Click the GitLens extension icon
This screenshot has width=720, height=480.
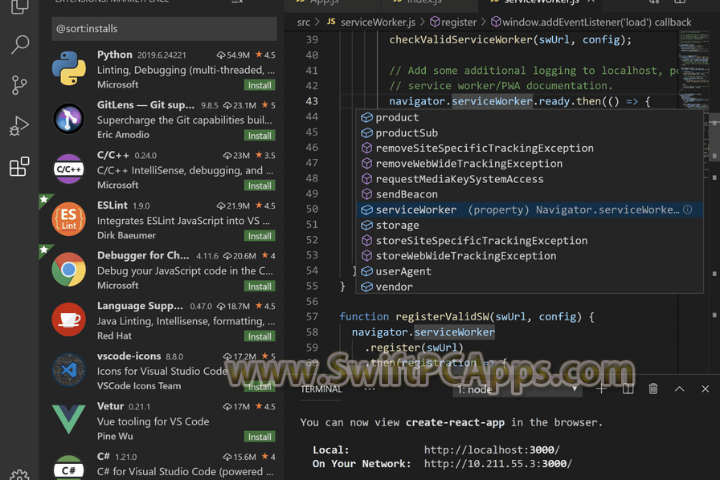[x=69, y=119]
